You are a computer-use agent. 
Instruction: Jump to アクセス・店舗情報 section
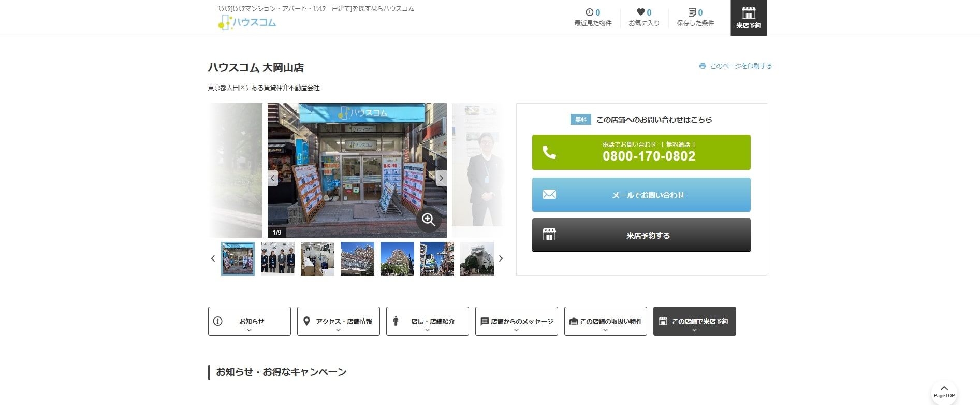tap(339, 321)
